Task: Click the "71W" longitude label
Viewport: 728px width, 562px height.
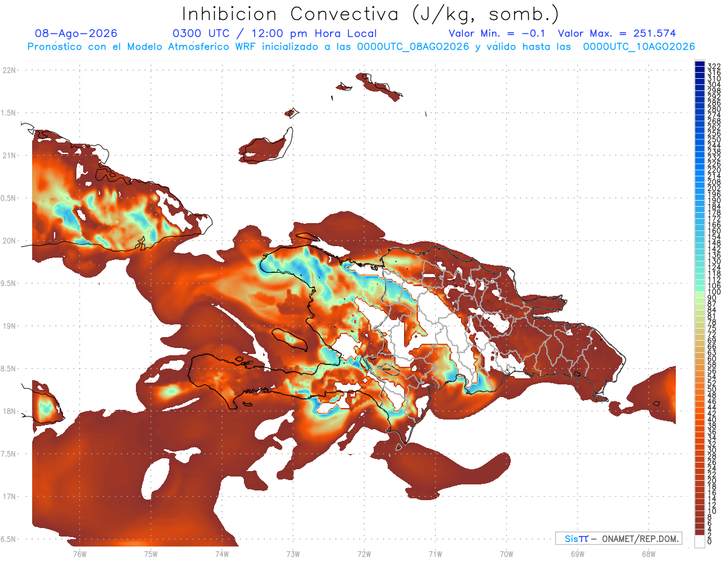Action: point(435,554)
